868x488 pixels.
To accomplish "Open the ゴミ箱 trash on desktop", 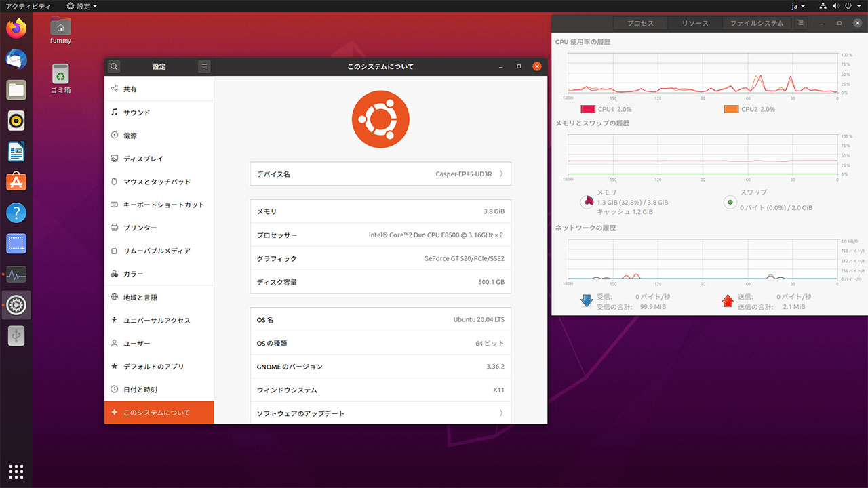I will (x=60, y=79).
